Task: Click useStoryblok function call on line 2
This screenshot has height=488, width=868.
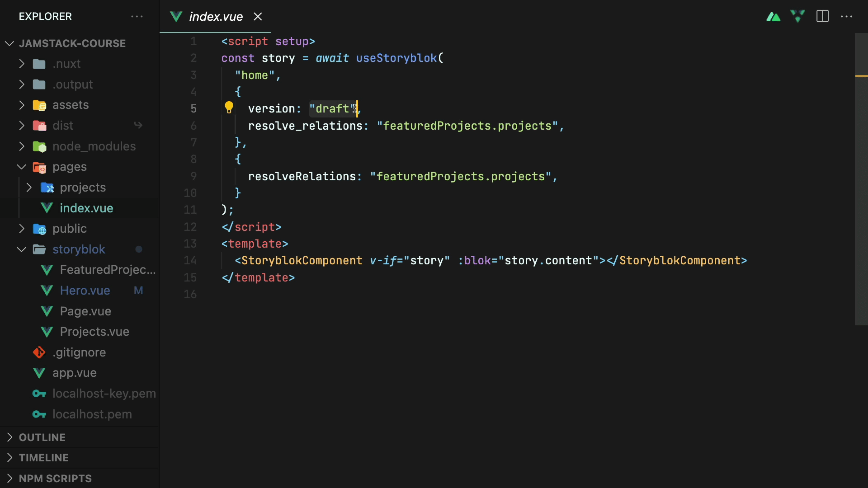Action: point(396,58)
